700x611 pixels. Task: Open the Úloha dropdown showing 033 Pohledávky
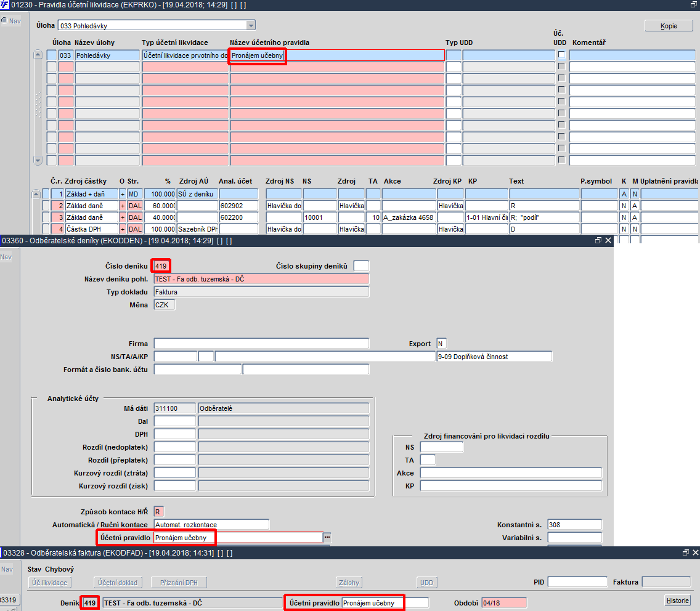251,25
